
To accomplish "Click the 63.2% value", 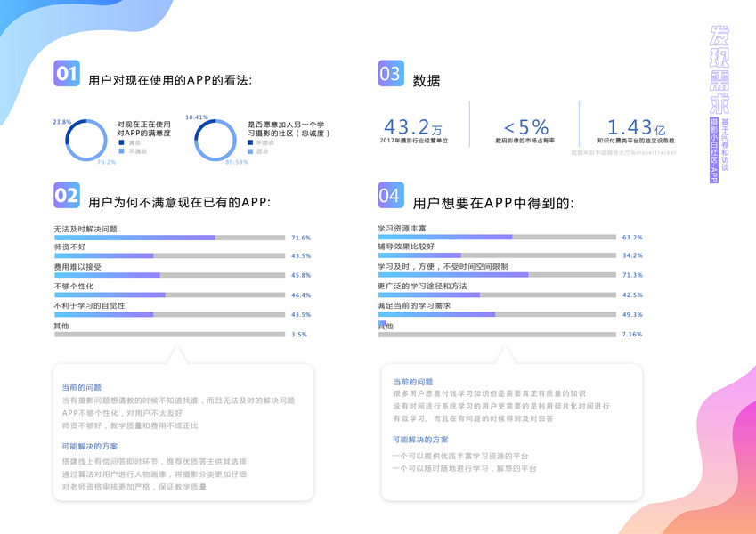I will [x=632, y=237].
